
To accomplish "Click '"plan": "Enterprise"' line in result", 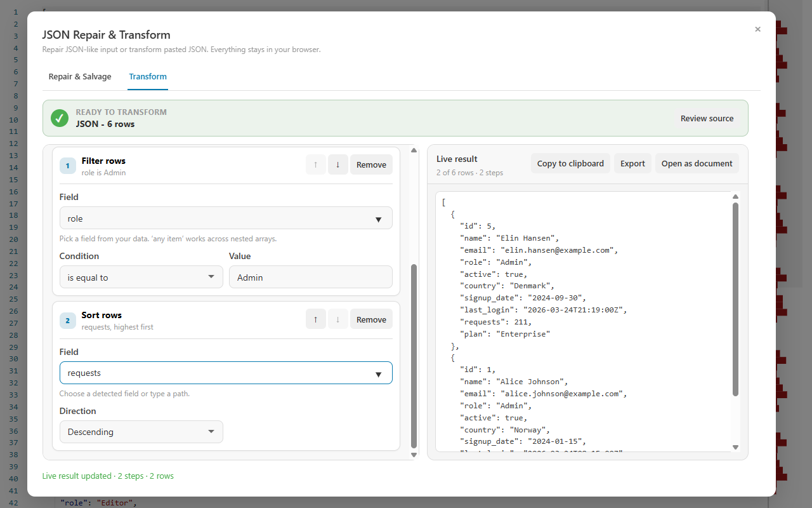I will coord(505,333).
